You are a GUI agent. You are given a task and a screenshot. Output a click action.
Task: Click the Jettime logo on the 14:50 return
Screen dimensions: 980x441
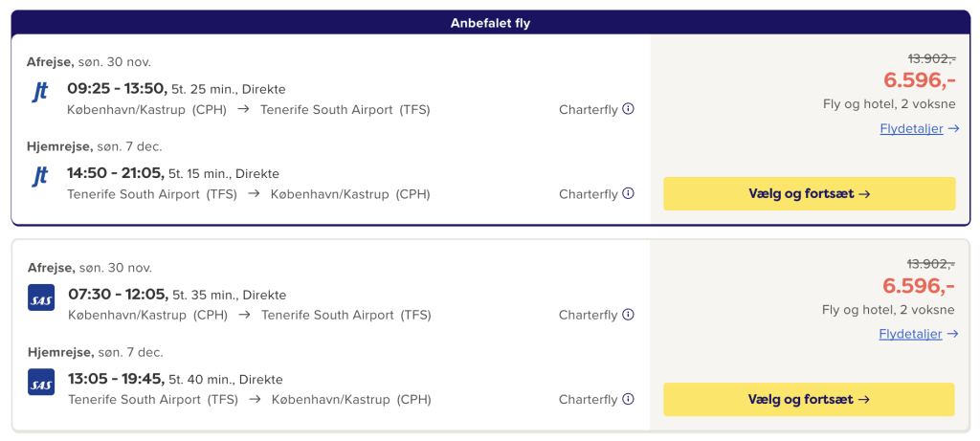coord(40,177)
